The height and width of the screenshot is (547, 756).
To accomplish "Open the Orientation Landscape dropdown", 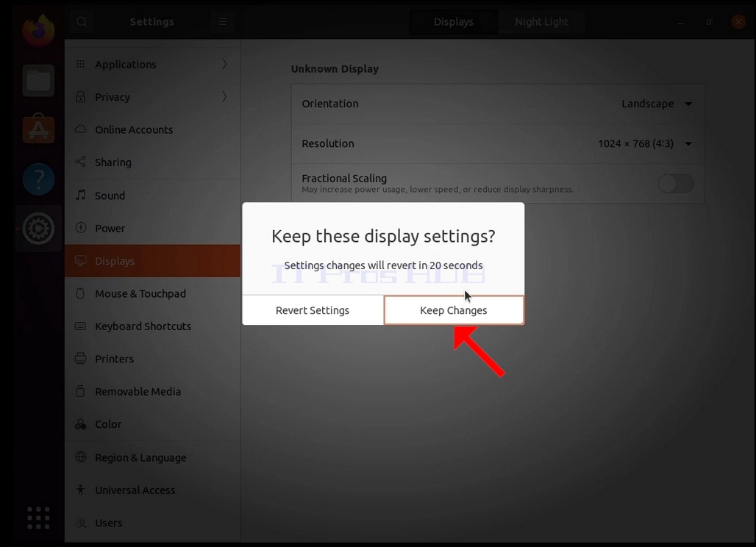I will [x=656, y=104].
